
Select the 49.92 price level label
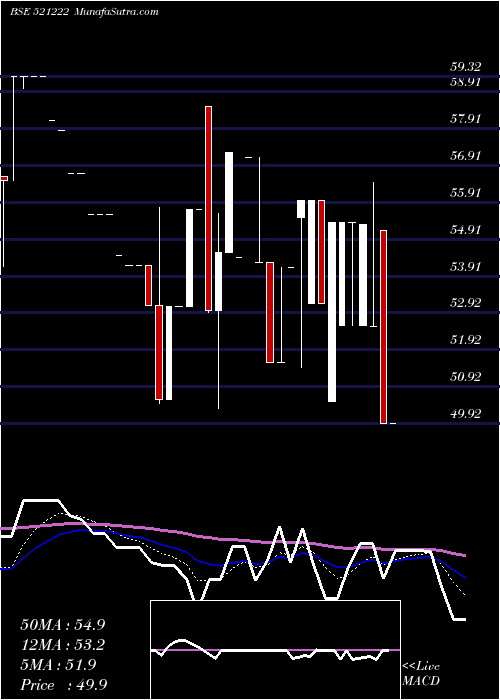coord(466,414)
